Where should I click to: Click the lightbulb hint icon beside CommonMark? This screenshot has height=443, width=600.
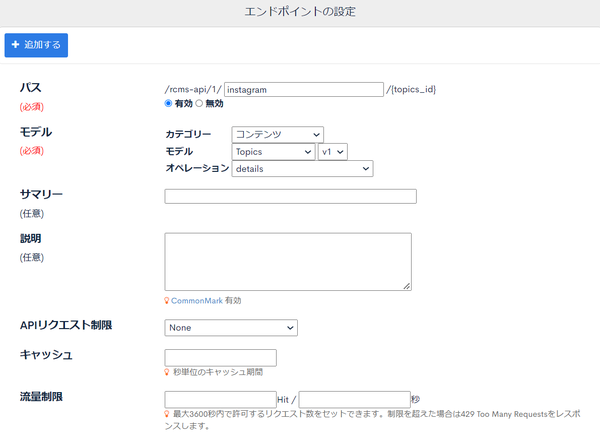(x=167, y=301)
